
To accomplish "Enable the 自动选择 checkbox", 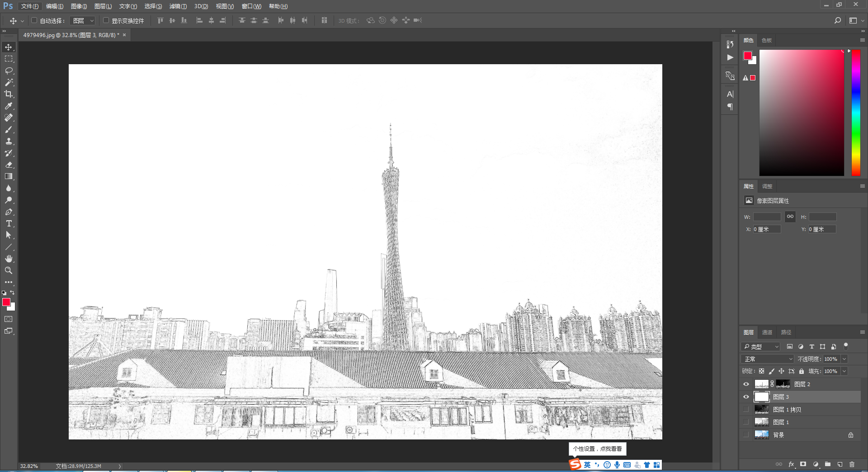I will click(x=34, y=20).
